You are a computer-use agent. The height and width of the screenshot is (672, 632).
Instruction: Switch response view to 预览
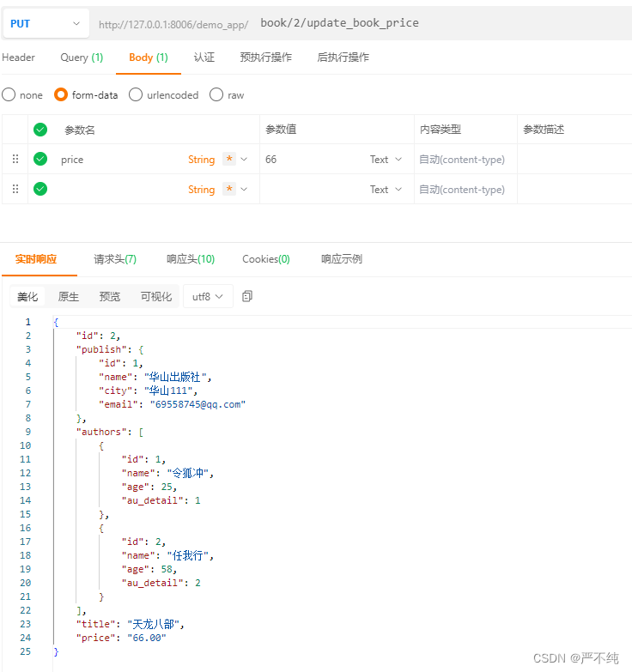(110, 297)
